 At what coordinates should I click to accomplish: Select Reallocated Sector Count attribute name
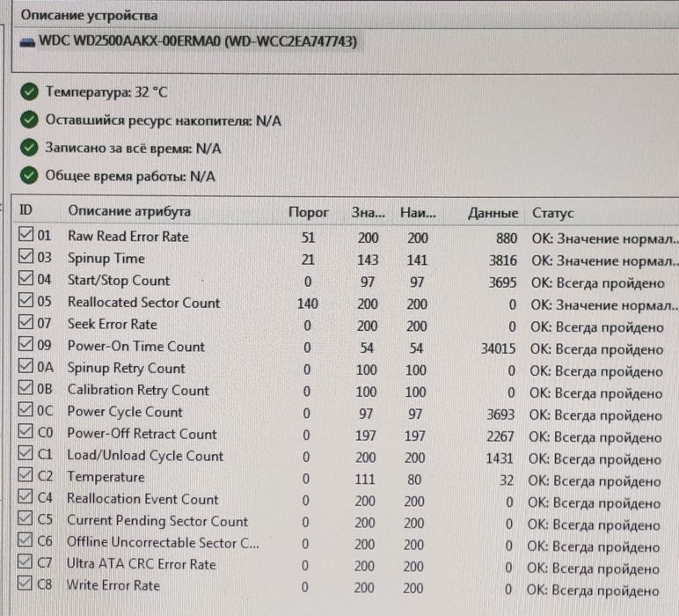[143, 303]
